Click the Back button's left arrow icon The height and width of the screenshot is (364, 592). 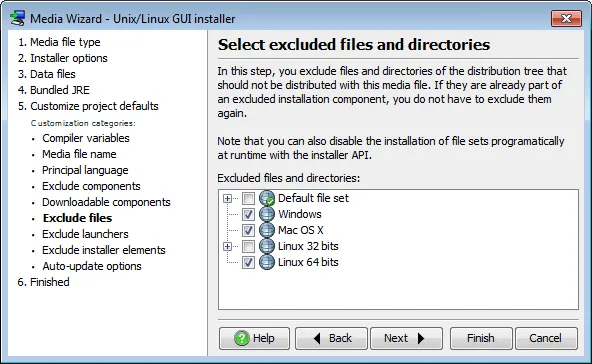[317, 338]
